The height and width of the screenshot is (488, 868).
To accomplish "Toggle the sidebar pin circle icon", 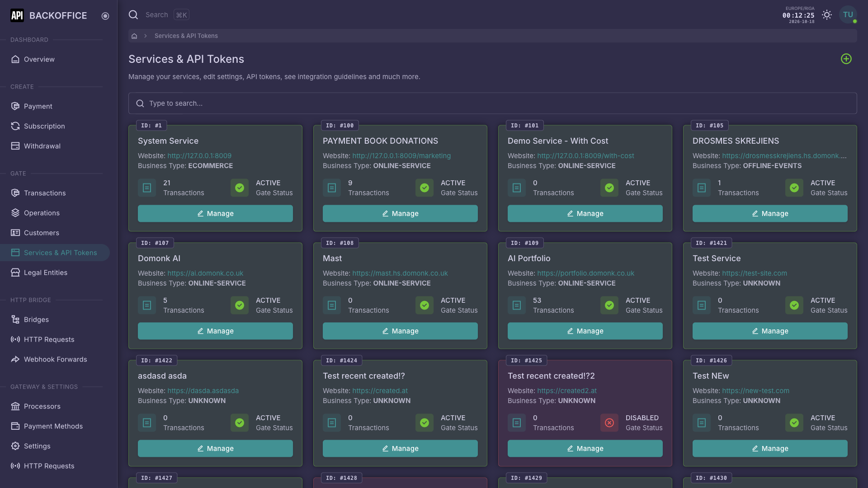I will click(x=105, y=16).
